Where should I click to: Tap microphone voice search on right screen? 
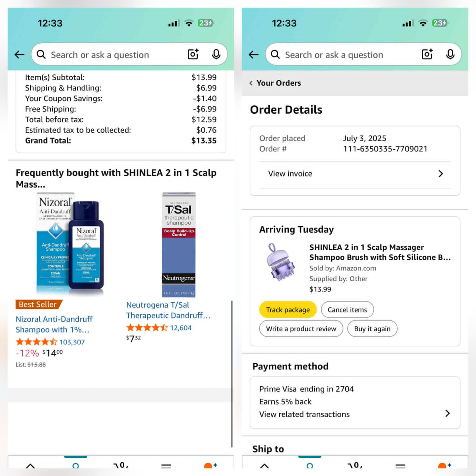450,54
